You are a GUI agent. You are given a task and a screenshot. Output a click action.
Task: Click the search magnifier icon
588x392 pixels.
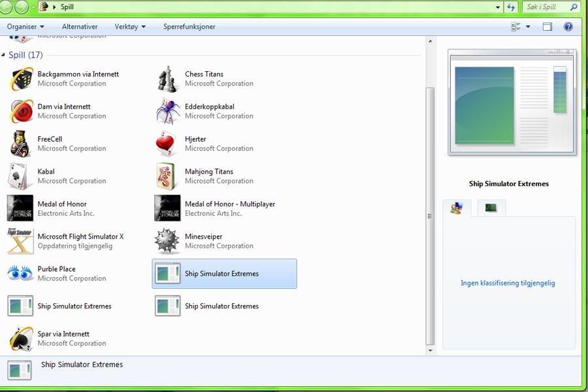click(574, 7)
